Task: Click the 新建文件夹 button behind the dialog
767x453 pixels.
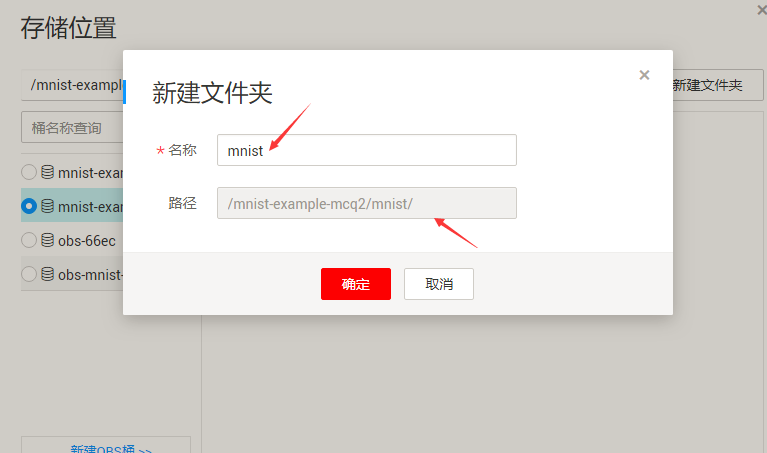Action: tap(717, 85)
